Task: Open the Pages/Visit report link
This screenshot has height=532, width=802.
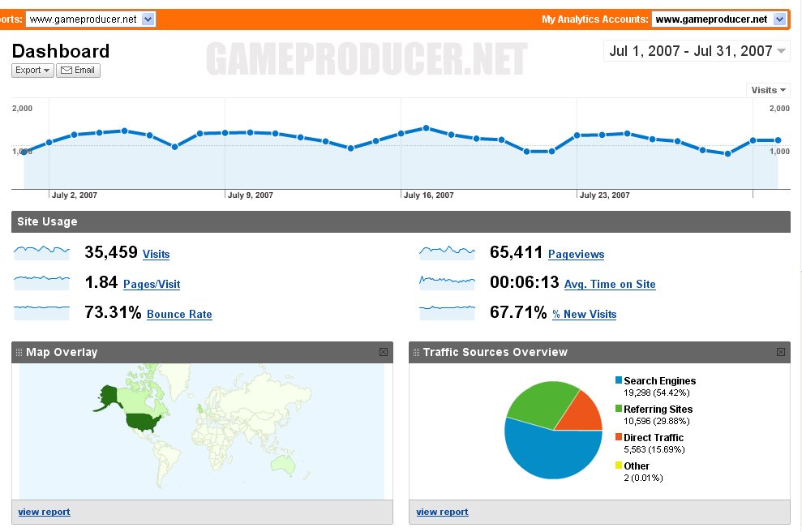Action: point(152,284)
